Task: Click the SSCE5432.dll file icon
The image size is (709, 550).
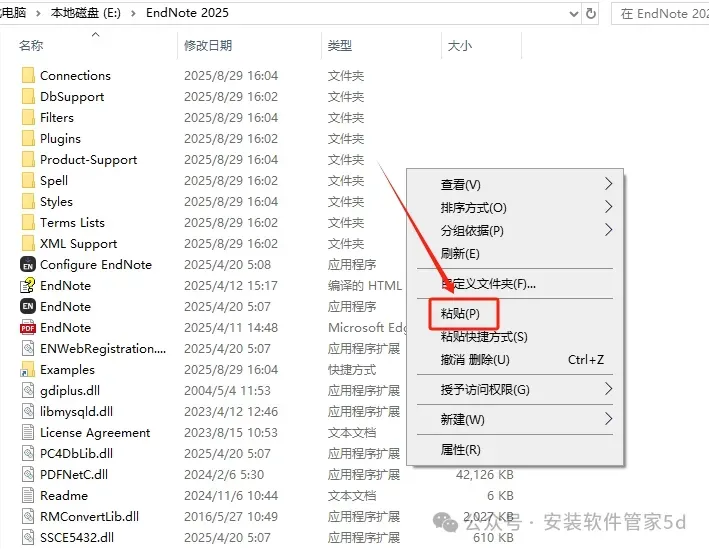Action: 28,537
